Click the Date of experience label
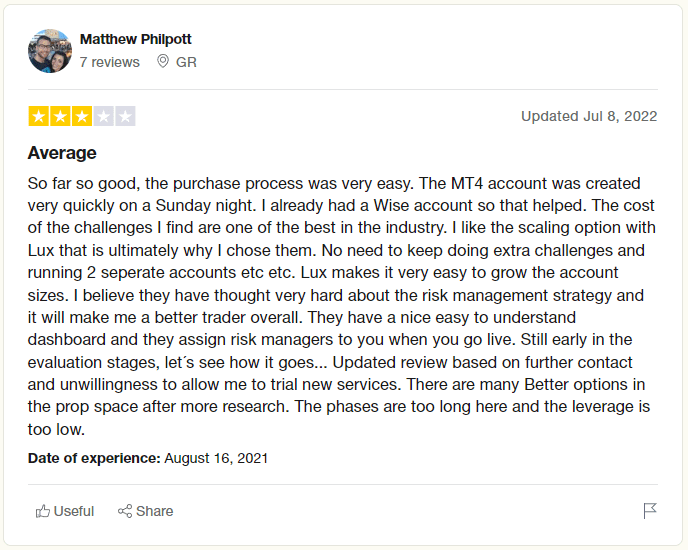This screenshot has height=550, width=688. (x=94, y=458)
